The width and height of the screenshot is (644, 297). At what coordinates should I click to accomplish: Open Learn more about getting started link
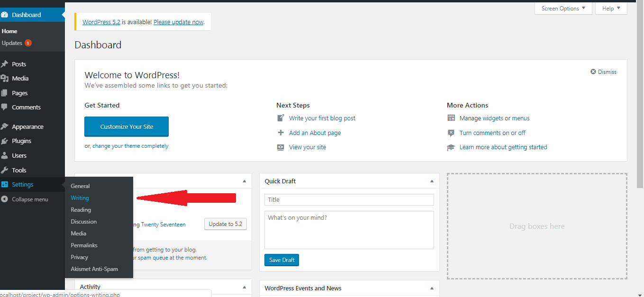503,147
